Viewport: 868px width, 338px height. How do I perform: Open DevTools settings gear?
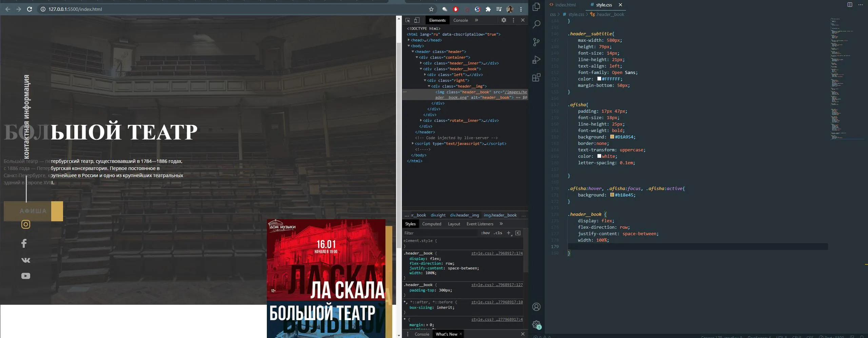point(504,20)
